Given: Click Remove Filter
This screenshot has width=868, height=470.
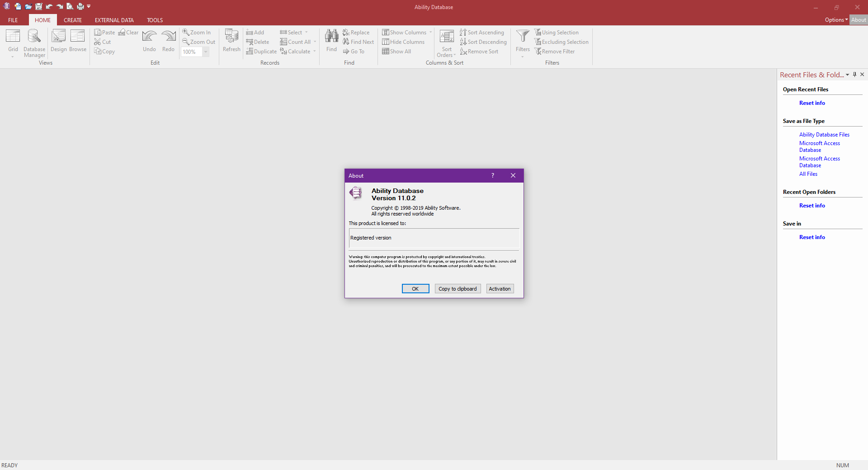Looking at the screenshot, I should pos(555,52).
